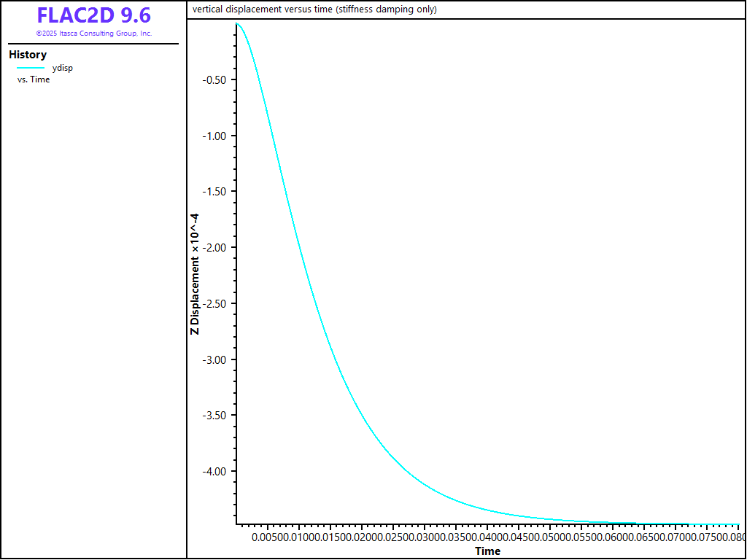
Task: Click the starting peak of the cyan curve
Action: (x=236, y=24)
